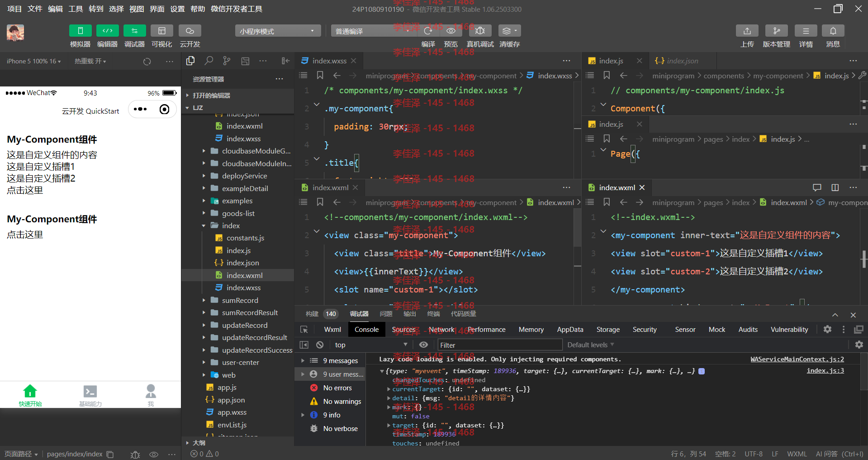This screenshot has height=460, width=868.
Task: Open the Clear cache menu
Action: tap(510, 31)
